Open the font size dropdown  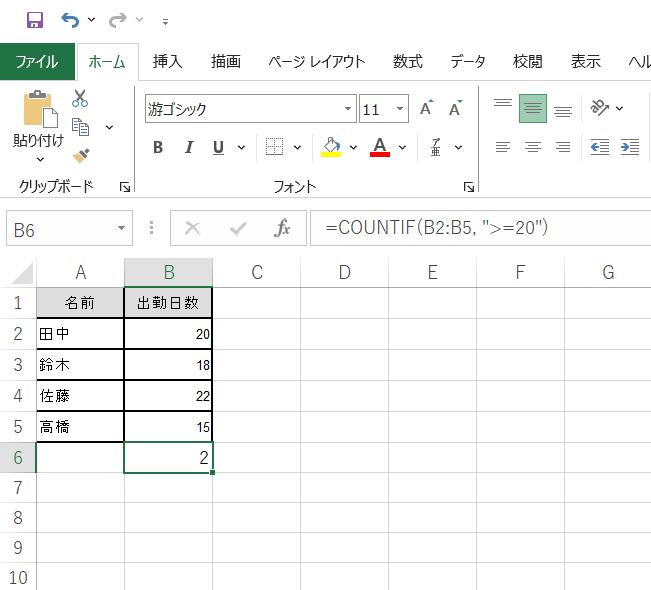(401, 109)
